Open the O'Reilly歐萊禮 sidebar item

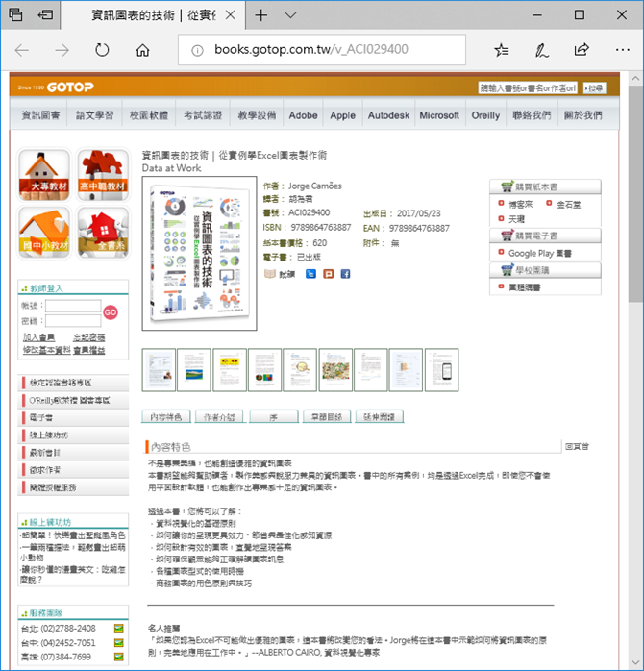click(73, 401)
